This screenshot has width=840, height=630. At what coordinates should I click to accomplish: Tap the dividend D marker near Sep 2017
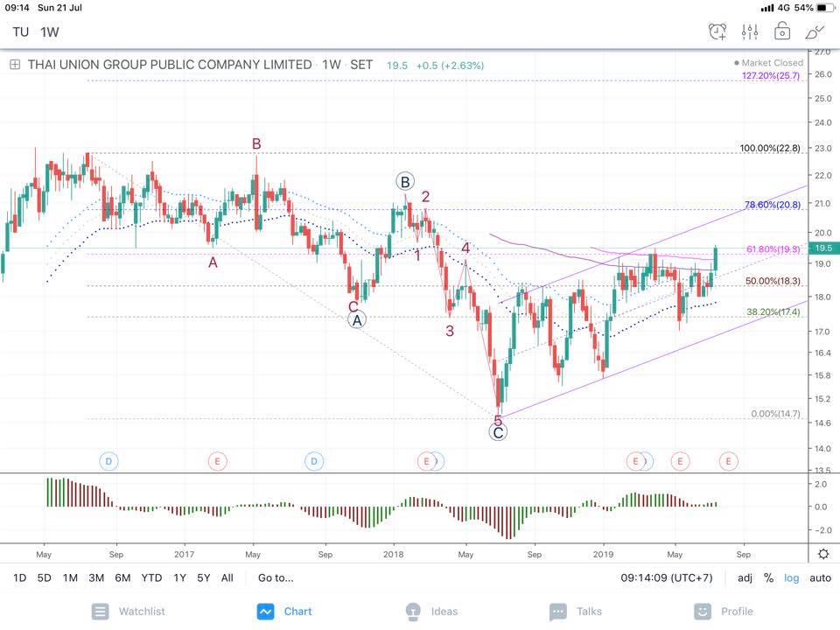(314, 461)
